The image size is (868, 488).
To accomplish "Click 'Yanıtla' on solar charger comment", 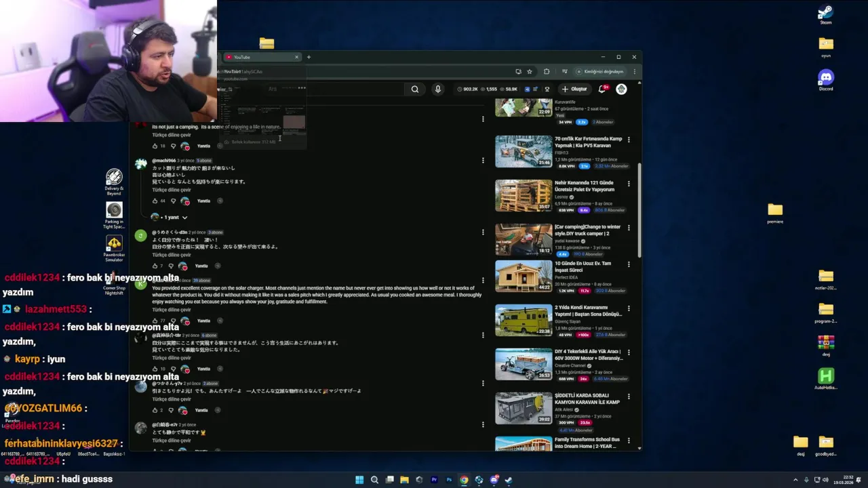I will [203, 321].
